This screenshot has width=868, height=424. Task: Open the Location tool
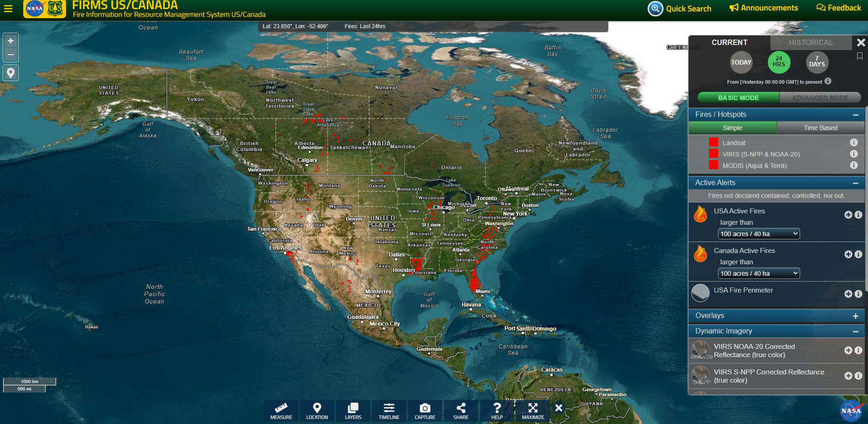pyautogui.click(x=317, y=411)
